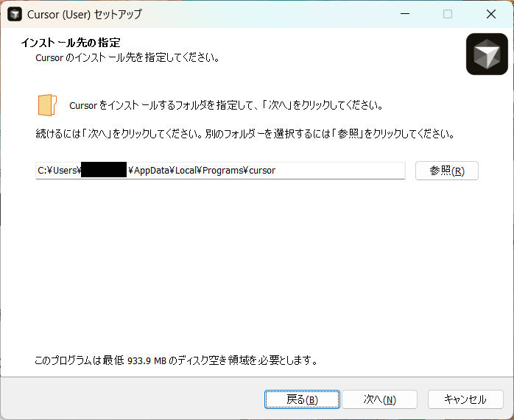Minimize the setup window

(x=404, y=14)
